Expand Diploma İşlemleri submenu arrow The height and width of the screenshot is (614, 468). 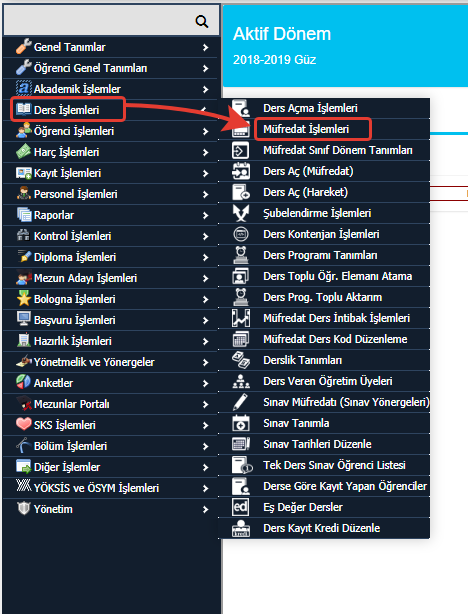[206, 257]
